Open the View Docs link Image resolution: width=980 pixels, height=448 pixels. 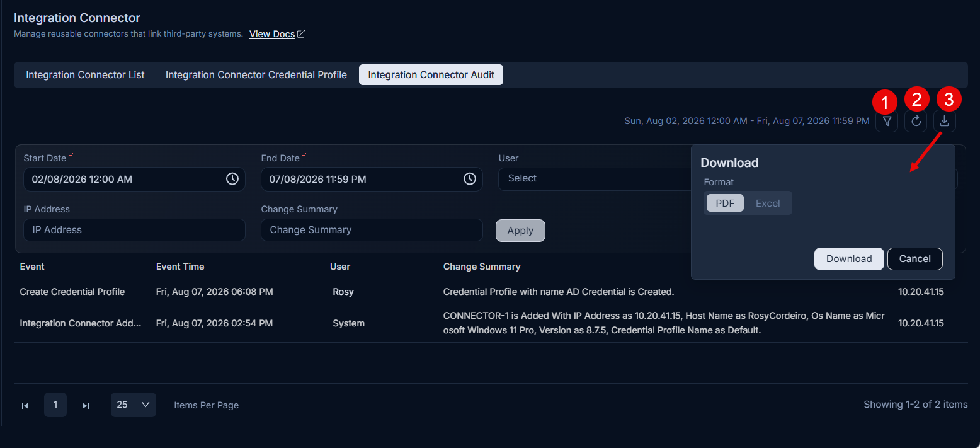click(x=272, y=34)
